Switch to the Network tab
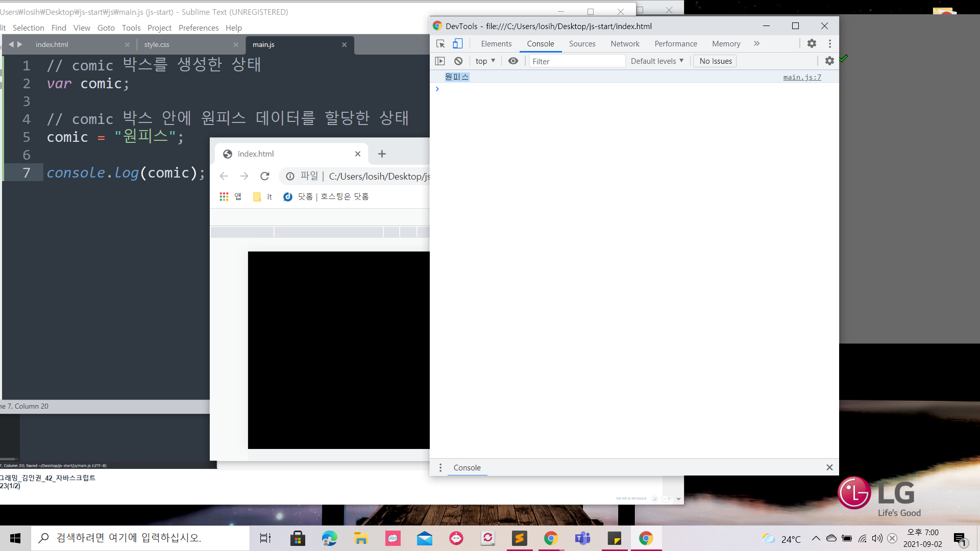This screenshot has height=551, width=980. (625, 44)
